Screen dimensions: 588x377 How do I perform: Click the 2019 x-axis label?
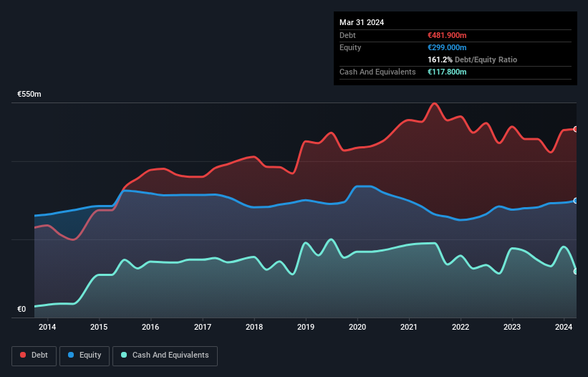pos(306,327)
